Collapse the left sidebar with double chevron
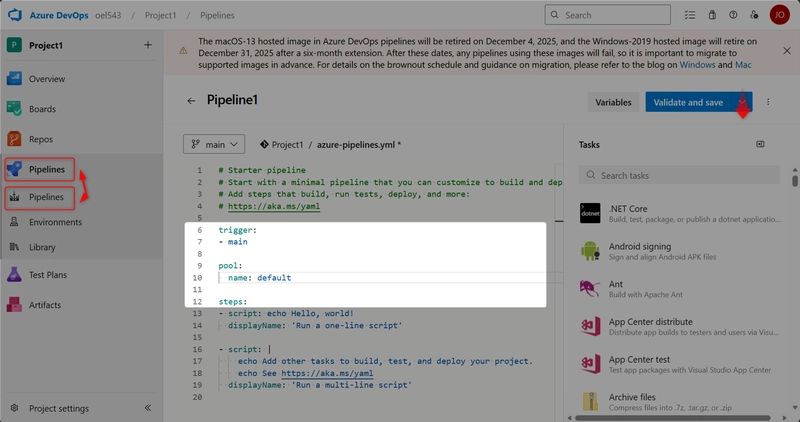Viewport: 800px width, 422px height. (x=148, y=408)
